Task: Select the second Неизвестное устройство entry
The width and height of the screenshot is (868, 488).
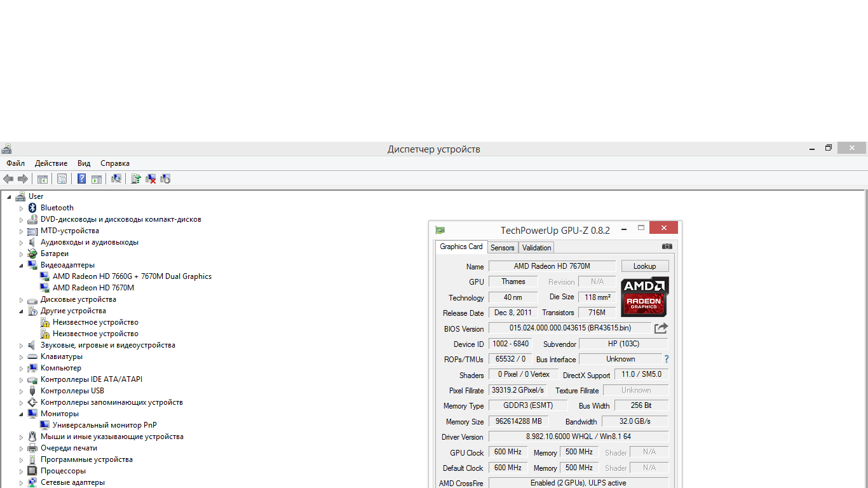Action: [x=95, y=334]
